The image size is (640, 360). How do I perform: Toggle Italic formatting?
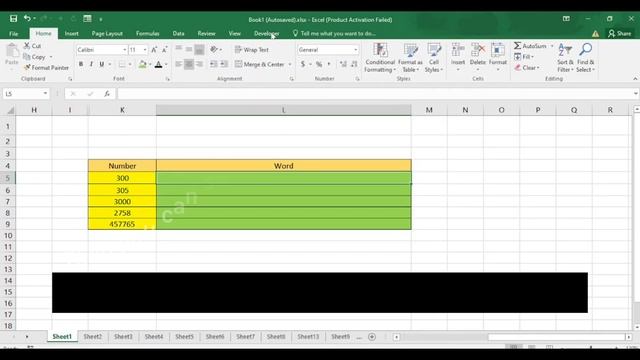[x=91, y=64]
